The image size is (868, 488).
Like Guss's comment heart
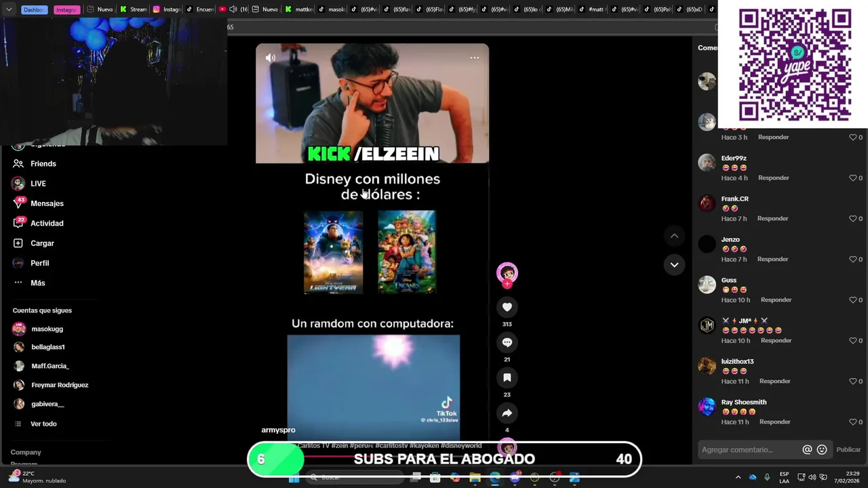click(853, 300)
